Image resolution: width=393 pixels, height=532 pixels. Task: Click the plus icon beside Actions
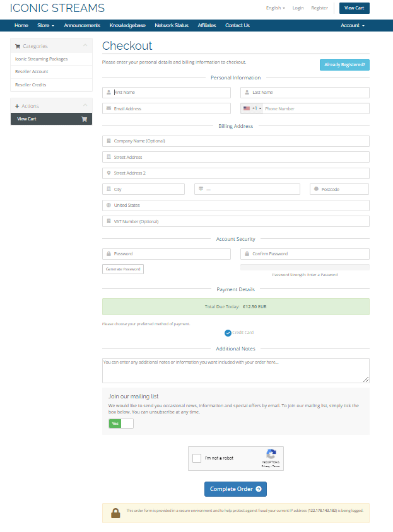[17, 106]
